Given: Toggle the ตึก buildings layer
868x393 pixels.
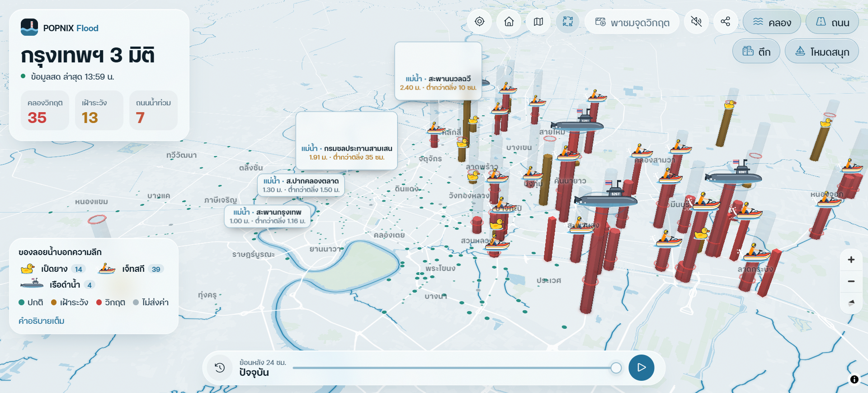Looking at the screenshot, I should click(756, 52).
